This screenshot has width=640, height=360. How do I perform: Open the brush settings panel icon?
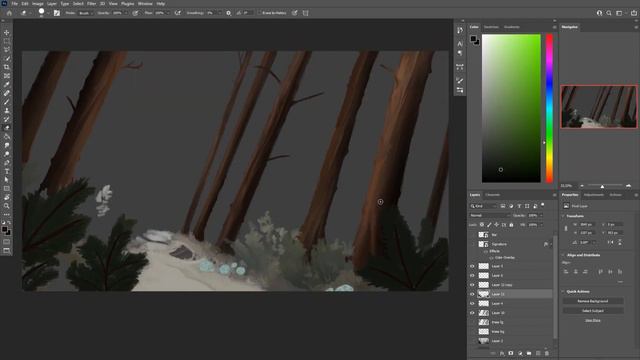pyautogui.click(x=57, y=13)
